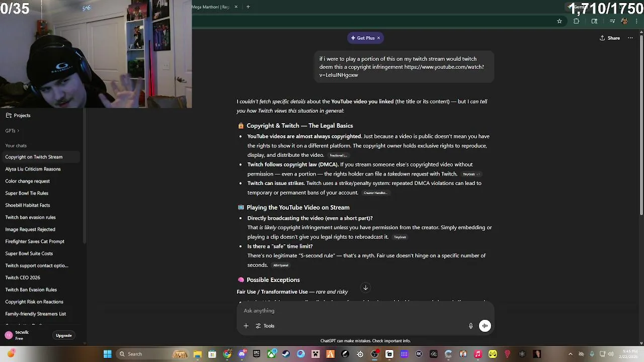The image size is (644, 362).
Task: Click scroll-to-bottom arrow button
Action: click(366, 288)
